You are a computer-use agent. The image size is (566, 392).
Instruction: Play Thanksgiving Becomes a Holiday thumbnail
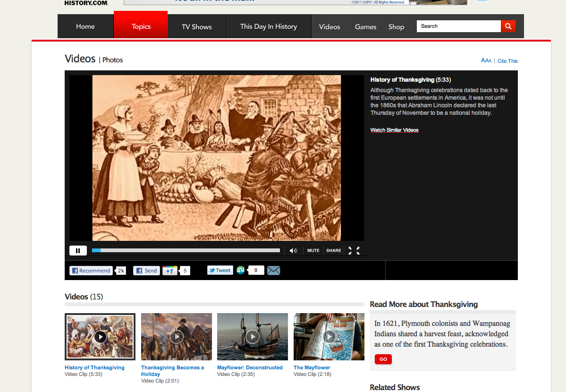(x=177, y=337)
